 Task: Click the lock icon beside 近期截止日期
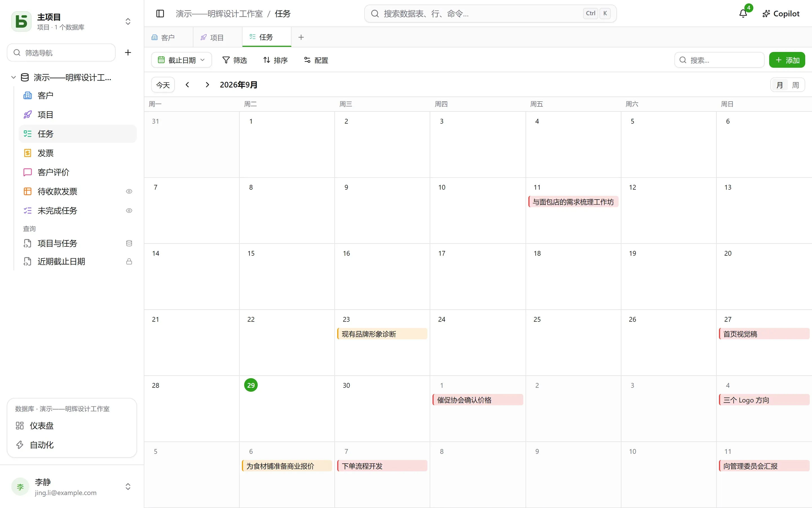point(129,261)
